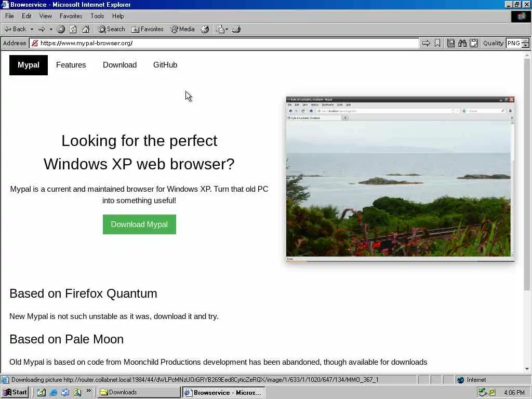The height and width of the screenshot is (399, 532).
Task: Open the Windows Start menu
Action: [15, 392]
